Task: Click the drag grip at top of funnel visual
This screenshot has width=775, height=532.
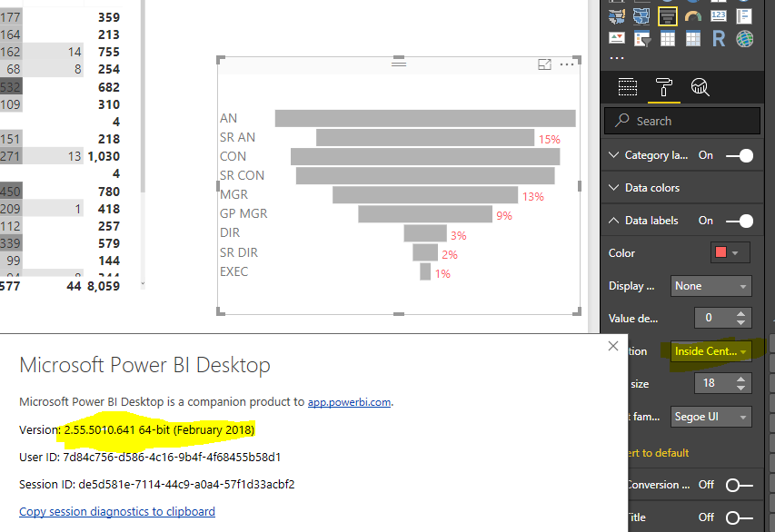Action: (399, 63)
